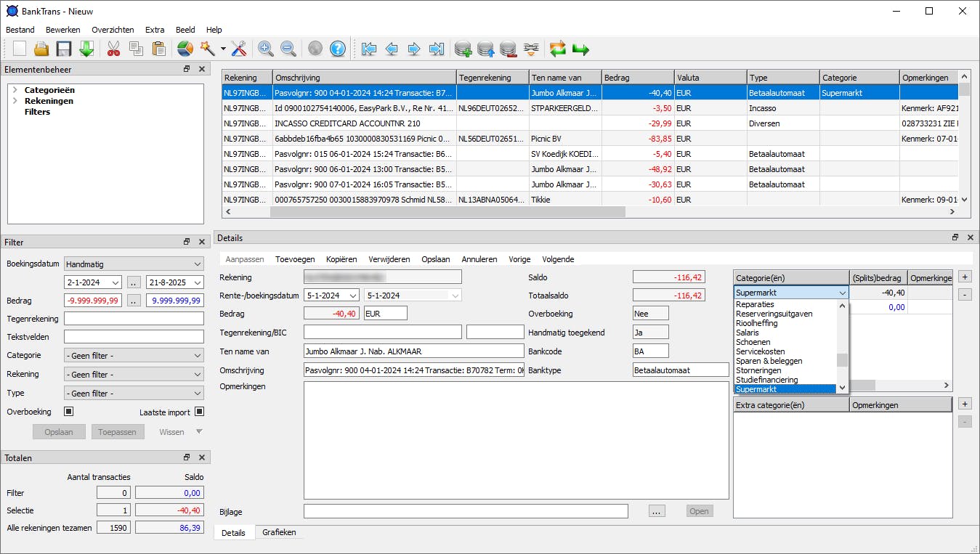Click the Save floppy disk icon
The image size is (980, 554).
64,49
